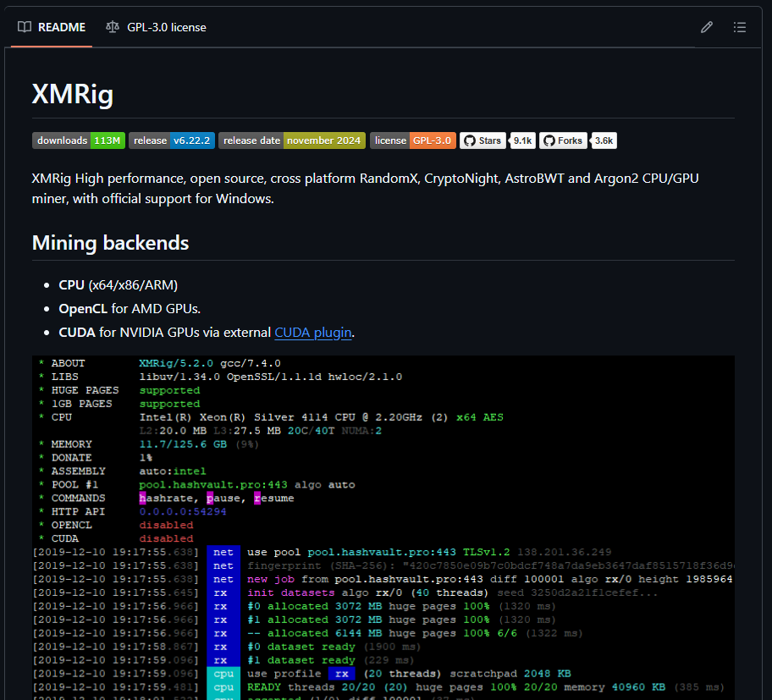This screenshot has width=772, height=700.
Task: Open the 3.6k forks count
Action: coord(604,141)
